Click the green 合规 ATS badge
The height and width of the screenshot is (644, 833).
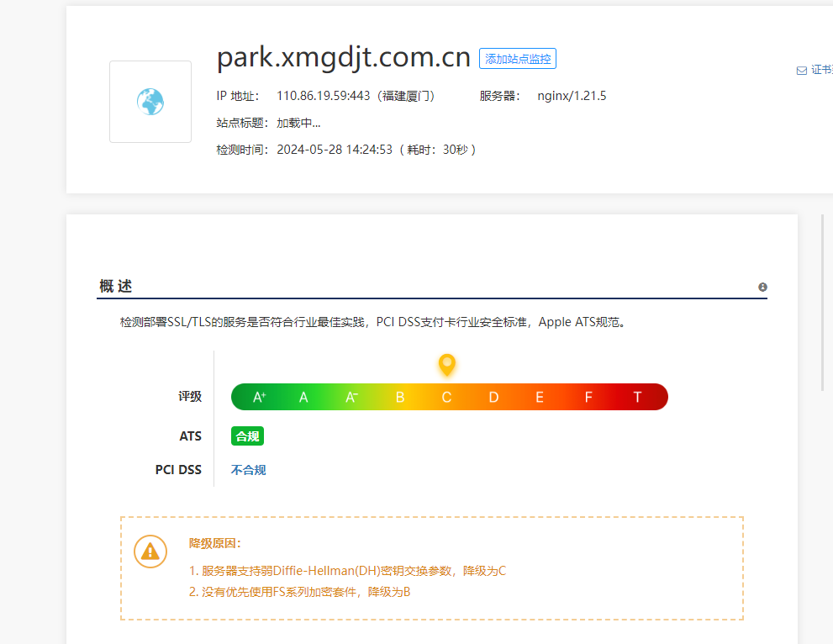[x=248, y=436]
